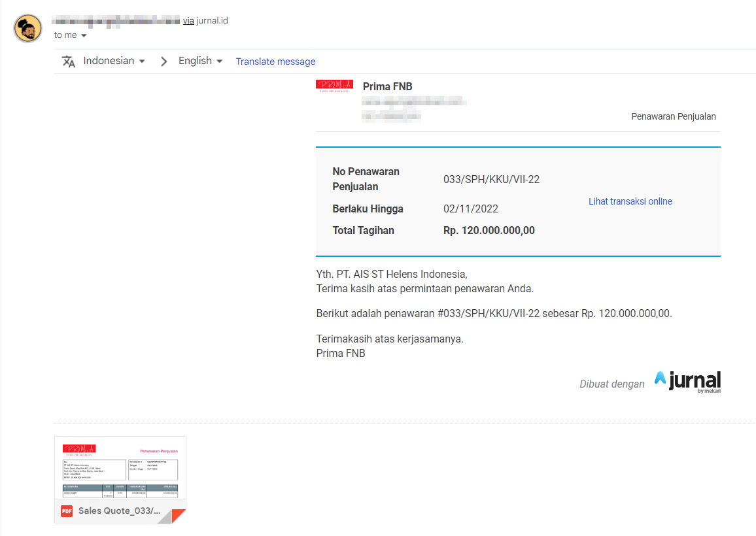Expand the 'to me' recipient details arrow

[x=84, y=35]
